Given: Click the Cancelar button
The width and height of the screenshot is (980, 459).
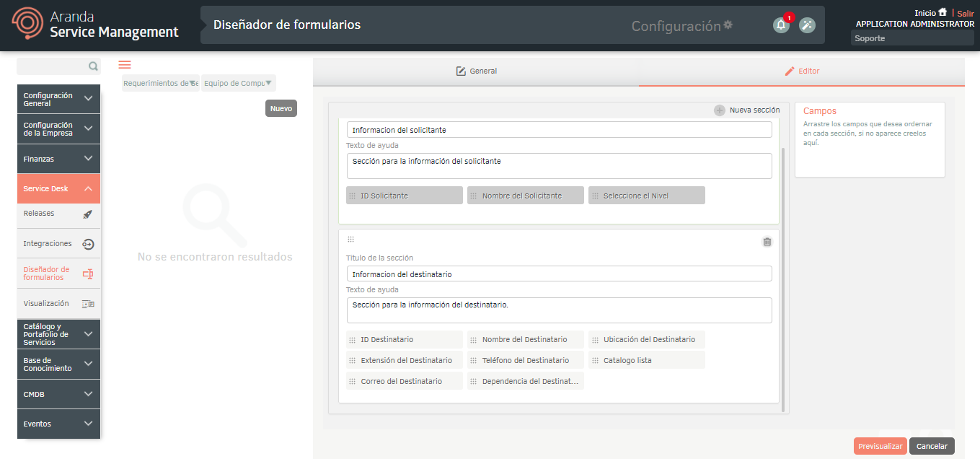Looking at the screenshot, I should click(x=932, y=446).
